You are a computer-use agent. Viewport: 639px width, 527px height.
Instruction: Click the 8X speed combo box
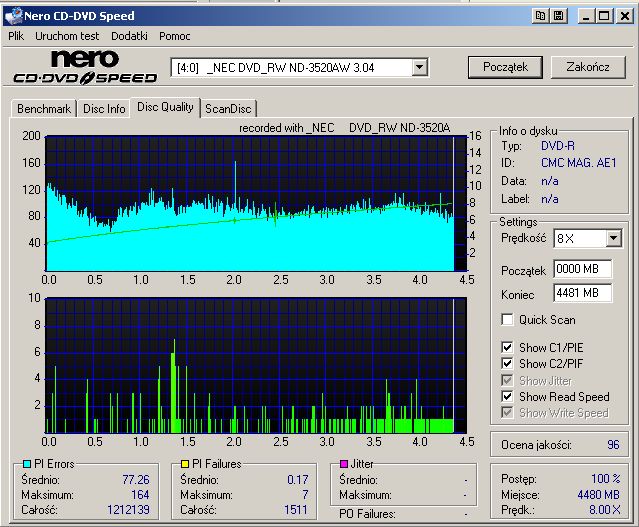588,238
